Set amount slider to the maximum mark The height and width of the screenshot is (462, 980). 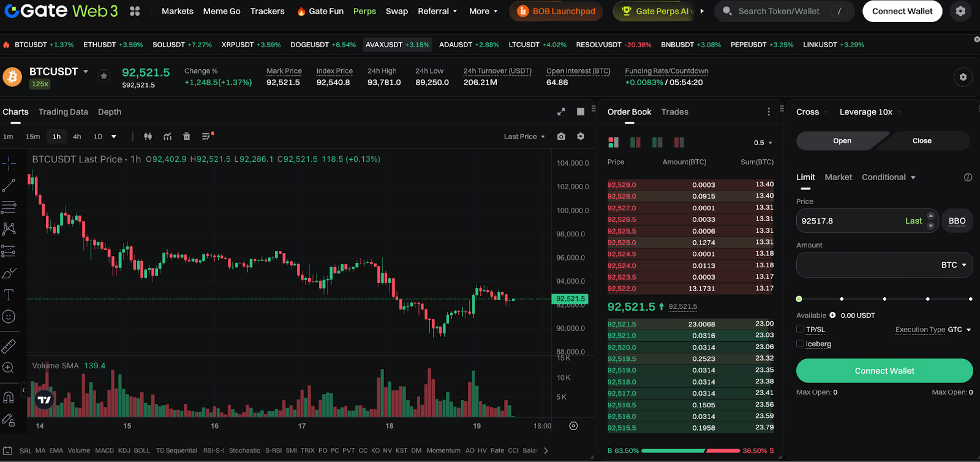point(970,299)
